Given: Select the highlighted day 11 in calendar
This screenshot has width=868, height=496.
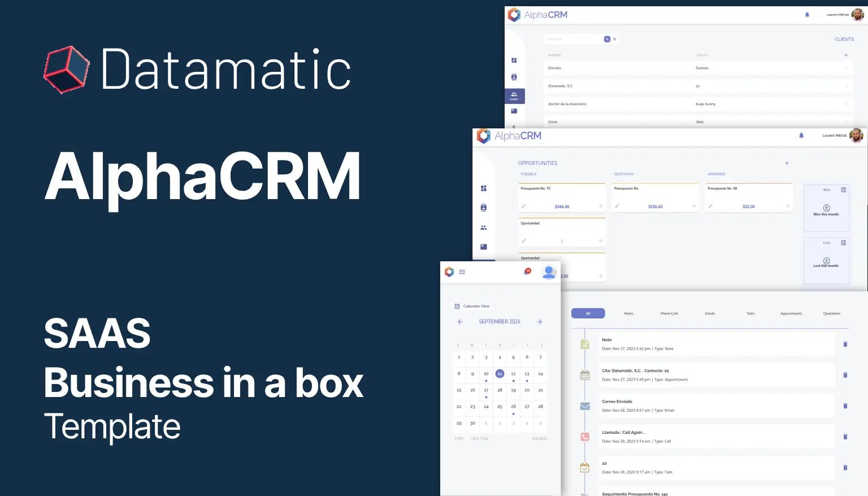Looking at the screenshot, I should 500,374.
